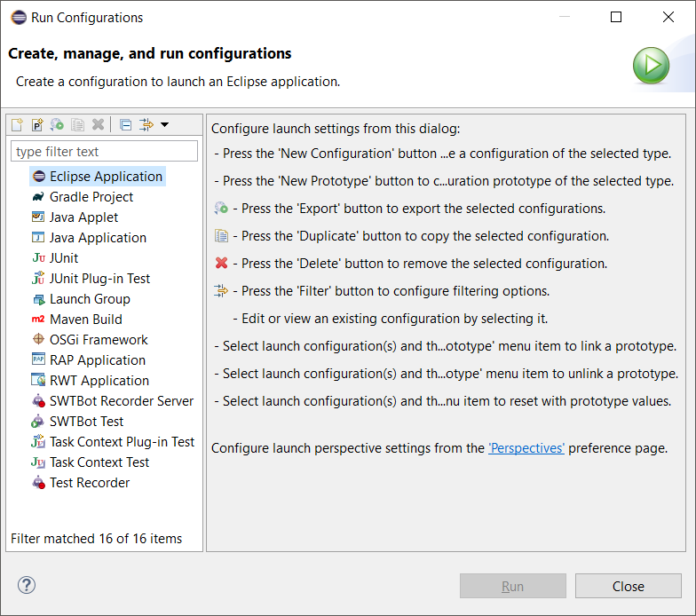Click the New Prototype toolbar icon
696x616 pixels.
coord(37,125)
